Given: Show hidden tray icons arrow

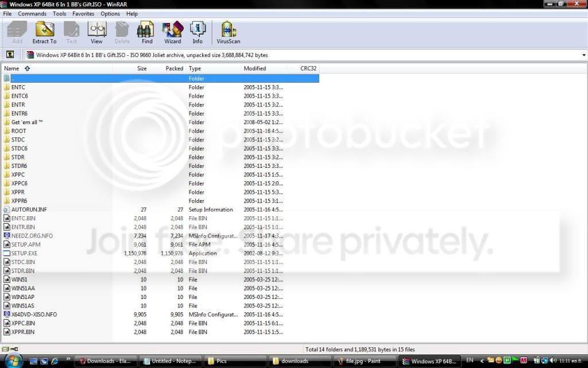Looking at the screenshot, I should pyautogui.click(x=482, y=361).
